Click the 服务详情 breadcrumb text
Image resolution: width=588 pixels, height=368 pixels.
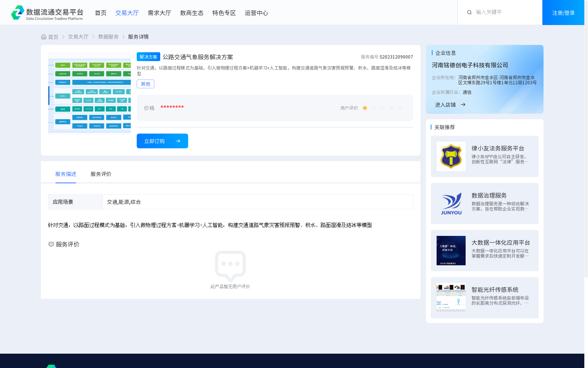(138, 37)
